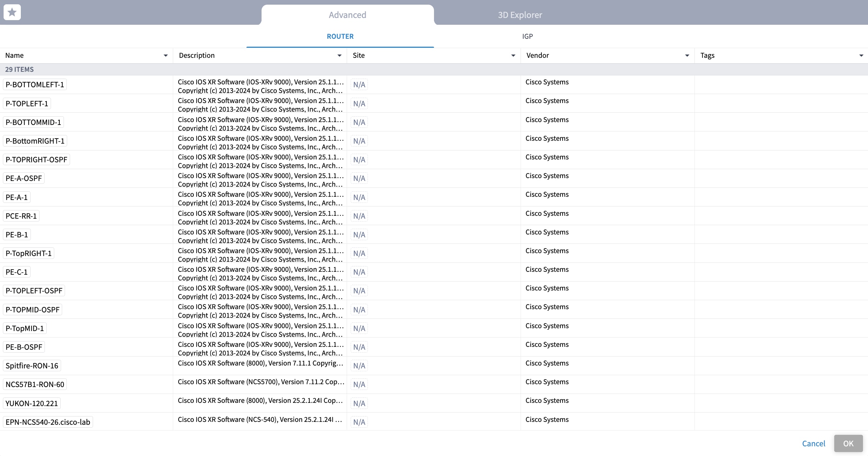Click YUKON-120.221 description text
The image size is (868, 456).
[x=260, y=401]
